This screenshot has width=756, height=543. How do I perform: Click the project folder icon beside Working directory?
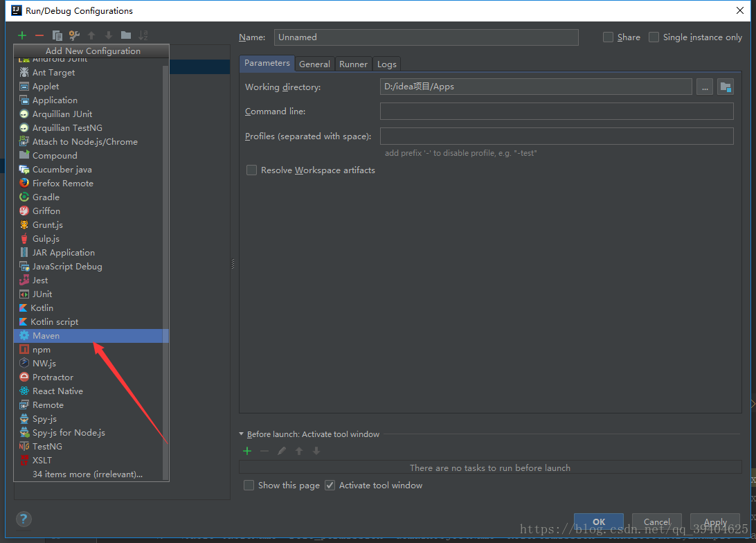[725, 87]
